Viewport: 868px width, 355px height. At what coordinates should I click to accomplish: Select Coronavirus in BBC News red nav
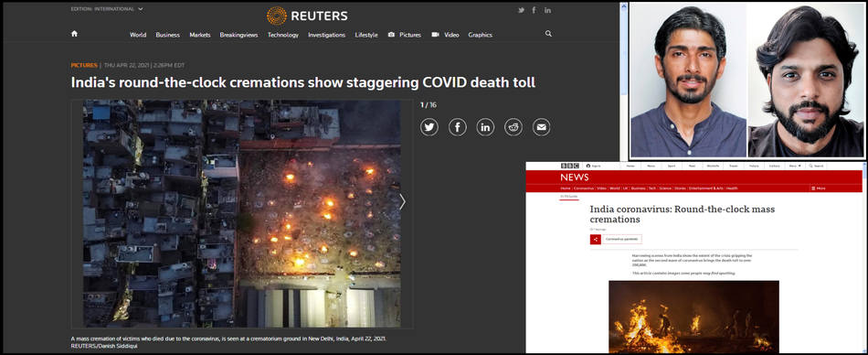(584, 188)
